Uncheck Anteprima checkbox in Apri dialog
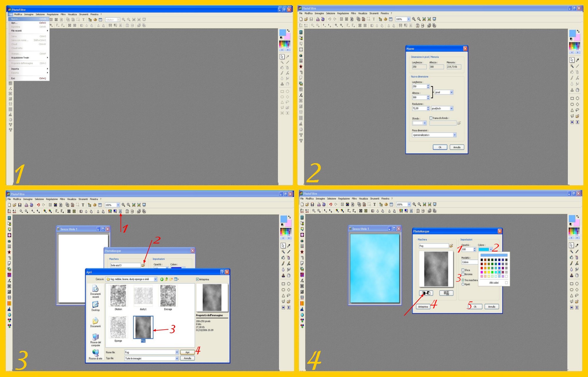Image resolution: width=588 pixels, height=377 pixels. pos(198,279)
